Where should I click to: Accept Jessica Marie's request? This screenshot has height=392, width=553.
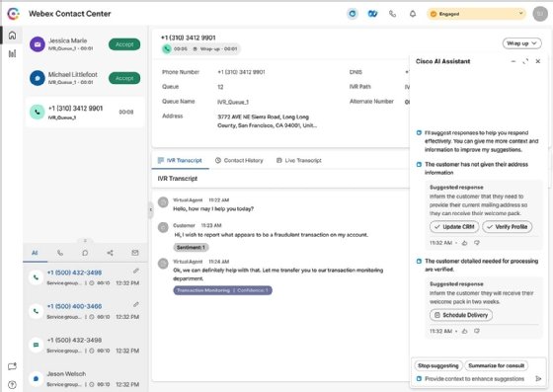[124, 44]
